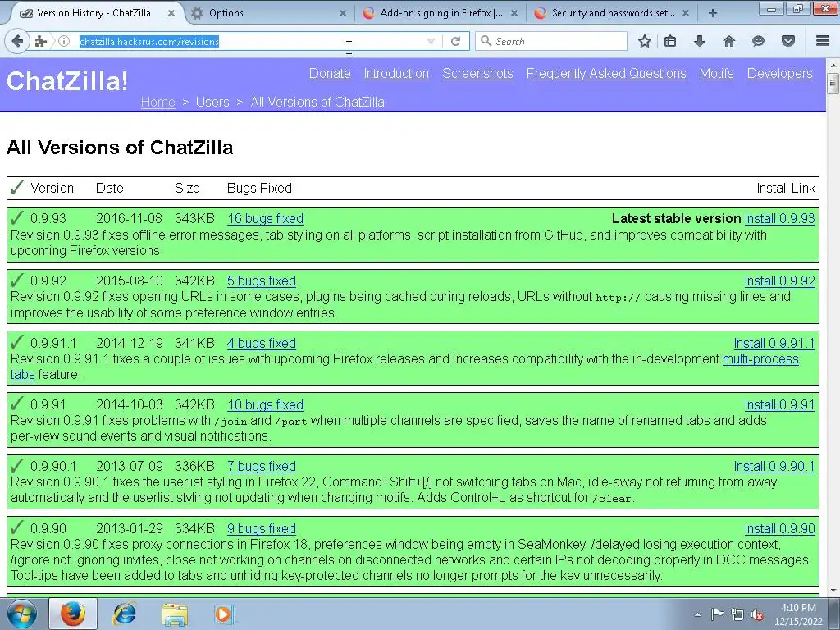Screen dimensions: 840x630
Task: Reload the page with the refresh icon
Action: tap(455, 41)
